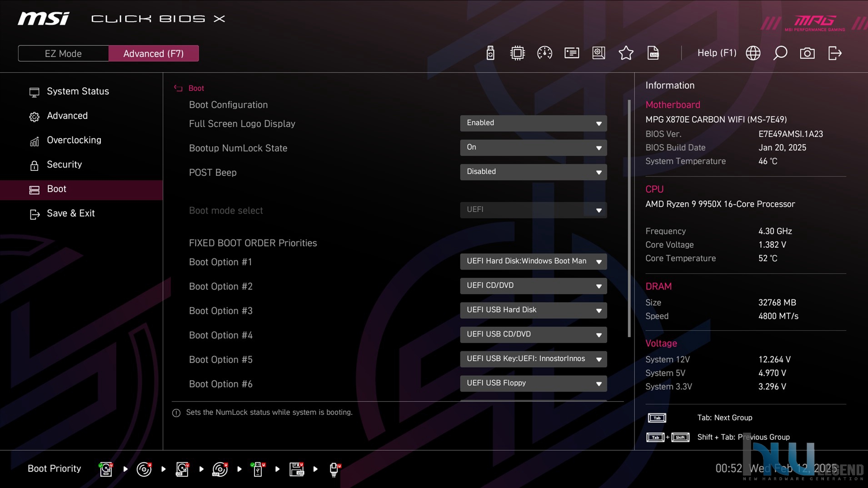Click the Boot breadcrumb link
This screenshot has width=868, height=488.
click(196, 88)
